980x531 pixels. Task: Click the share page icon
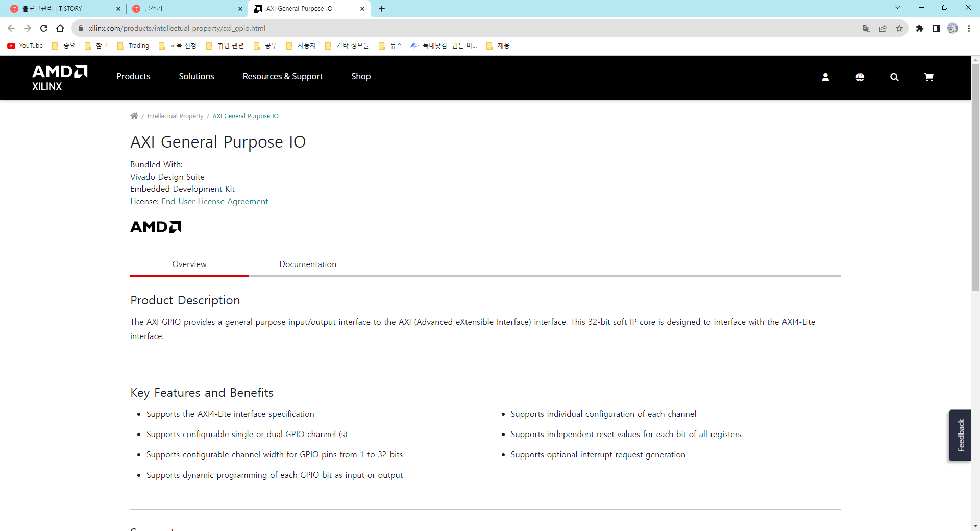pyautogui.click(x=883, y=28)
